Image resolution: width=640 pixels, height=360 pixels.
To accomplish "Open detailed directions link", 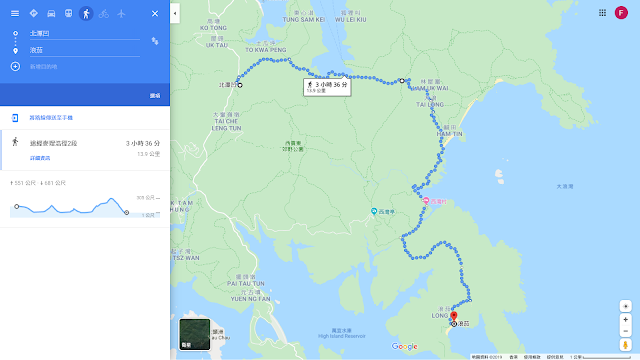I will [x=40, y=158].
